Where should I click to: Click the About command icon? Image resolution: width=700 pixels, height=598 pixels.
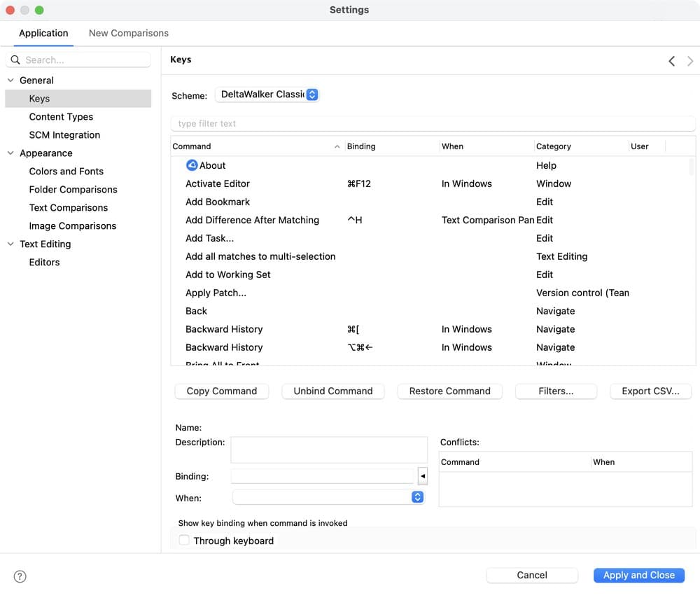tap(192, 165)
